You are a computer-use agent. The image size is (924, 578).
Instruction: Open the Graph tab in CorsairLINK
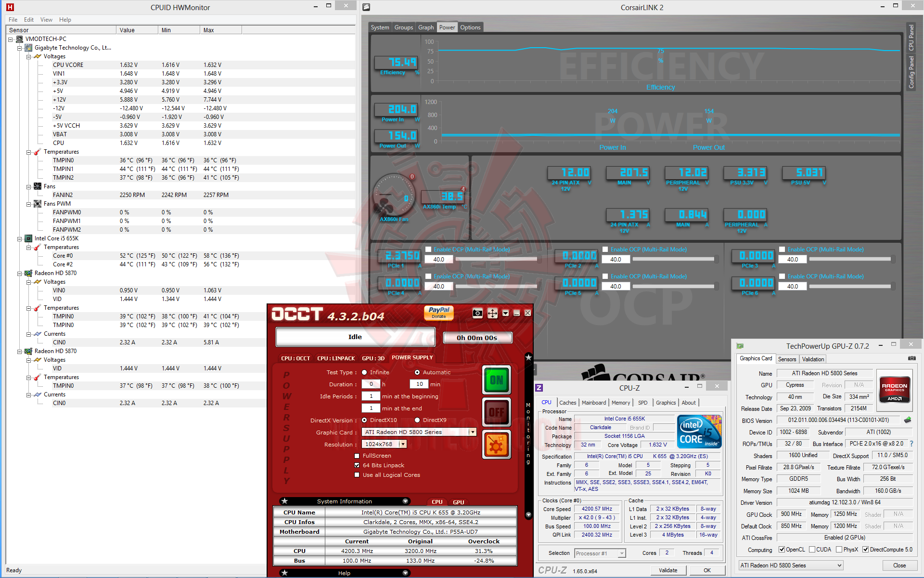[425, 27]
